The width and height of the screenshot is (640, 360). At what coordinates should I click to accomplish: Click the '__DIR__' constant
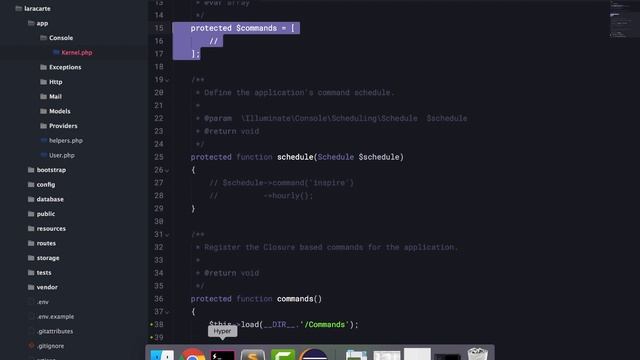point(279,324)
